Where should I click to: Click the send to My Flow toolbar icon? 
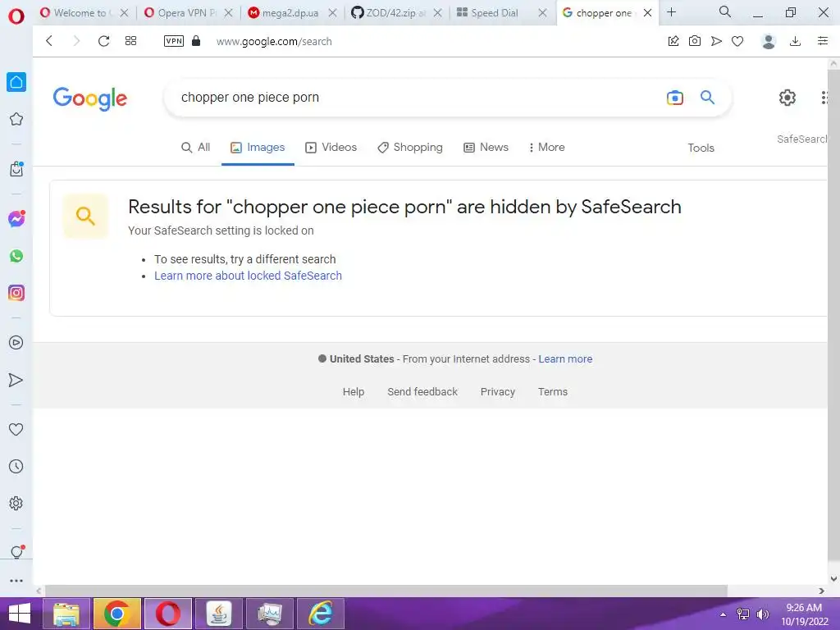(716, 41)
